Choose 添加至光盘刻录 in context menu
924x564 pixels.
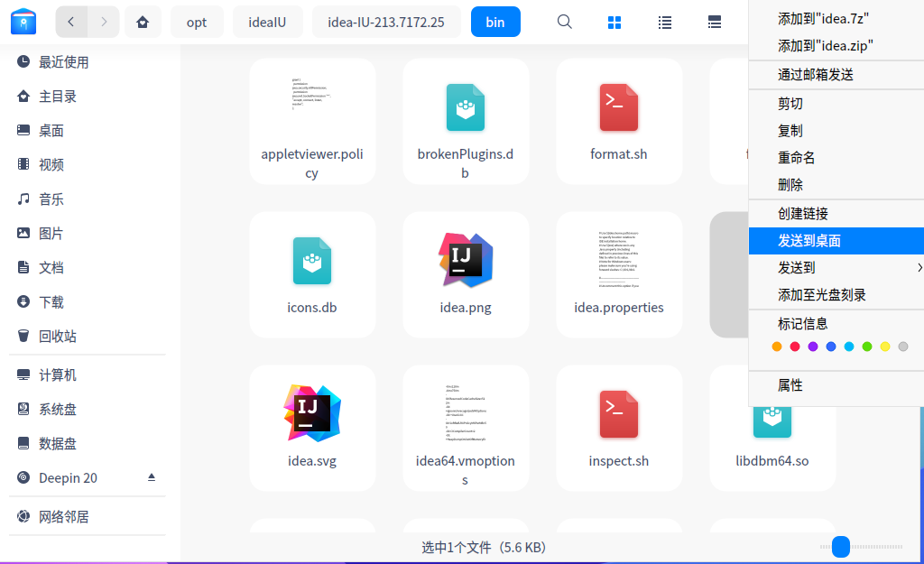[x=836, y=295]
